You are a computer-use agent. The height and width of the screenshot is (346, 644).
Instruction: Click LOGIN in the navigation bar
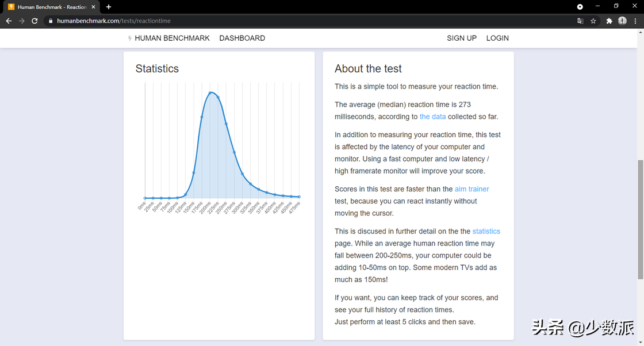coord(497,38)
